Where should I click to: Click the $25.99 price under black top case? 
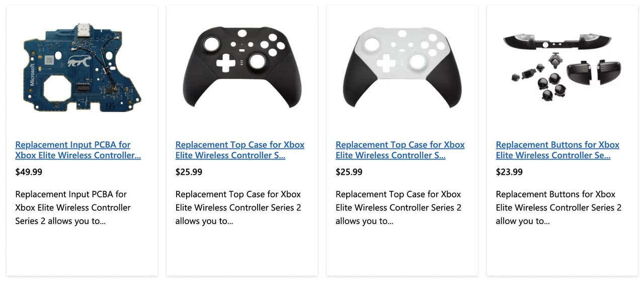click(x=189, y=172)
